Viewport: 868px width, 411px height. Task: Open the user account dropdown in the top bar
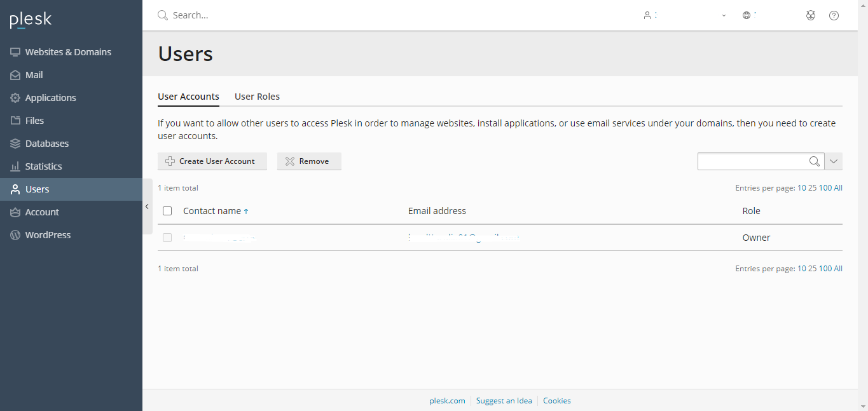pos(684,15)
